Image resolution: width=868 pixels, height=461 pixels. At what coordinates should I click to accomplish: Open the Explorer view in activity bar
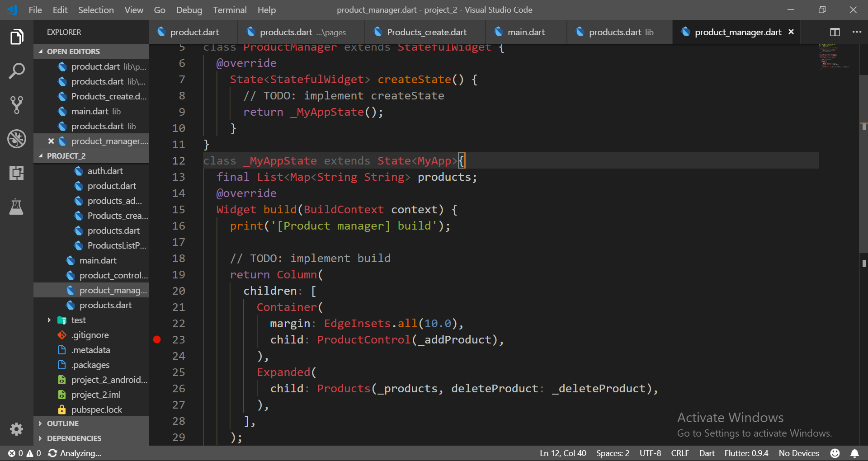click(x=17, y=37)
